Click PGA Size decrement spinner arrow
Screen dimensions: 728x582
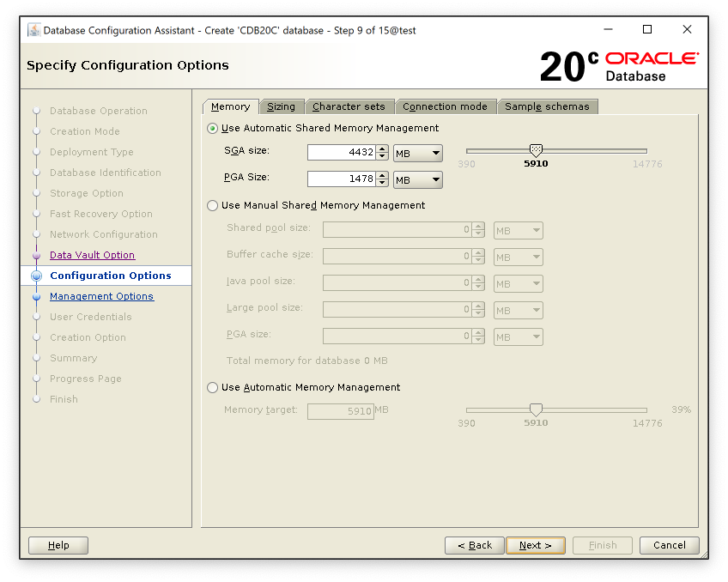(382, 183)
